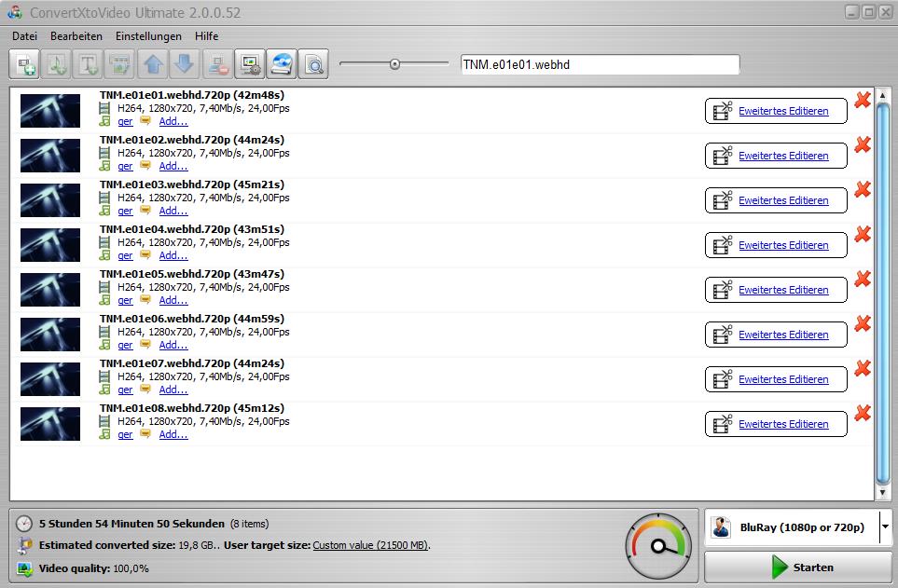Click the list scrollbar up arrow
Screen dimensions: 898x588
[882, 95]
